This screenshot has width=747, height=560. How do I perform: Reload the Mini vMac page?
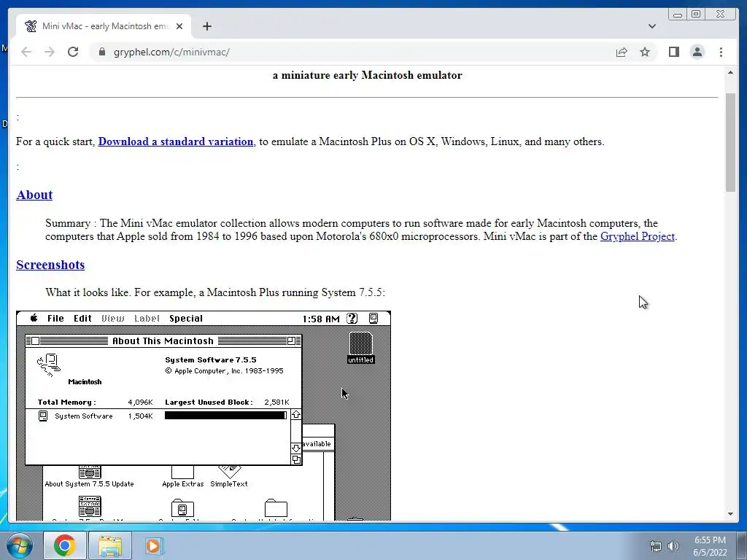(x=73, y=52)
